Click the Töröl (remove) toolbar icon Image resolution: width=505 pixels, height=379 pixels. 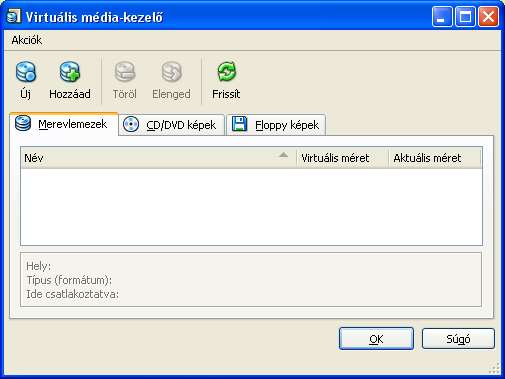click(125, 72)
